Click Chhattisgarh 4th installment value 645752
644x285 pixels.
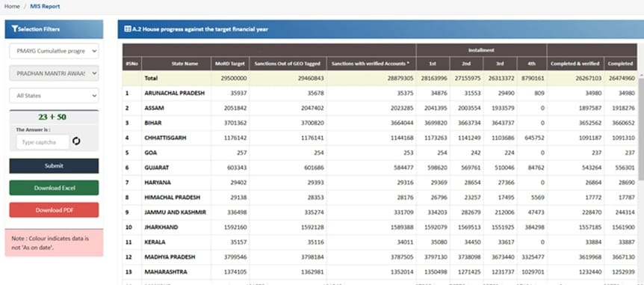tap(534, 138)
